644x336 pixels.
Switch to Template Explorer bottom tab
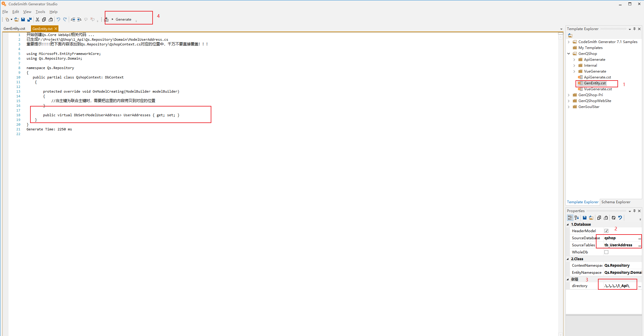click(582, 202)
